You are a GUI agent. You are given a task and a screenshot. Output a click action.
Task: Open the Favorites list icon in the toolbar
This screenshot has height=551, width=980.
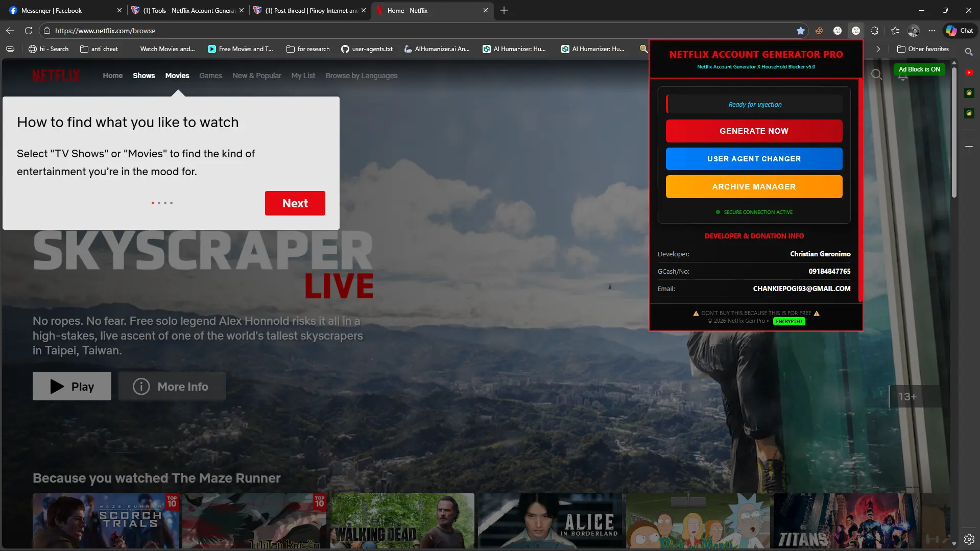(895, 31)
